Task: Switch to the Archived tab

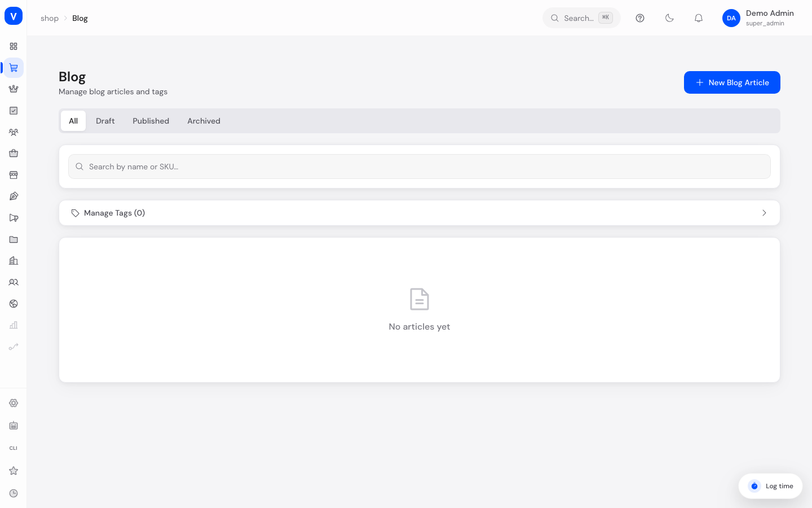Action: (x=204, y=121)
